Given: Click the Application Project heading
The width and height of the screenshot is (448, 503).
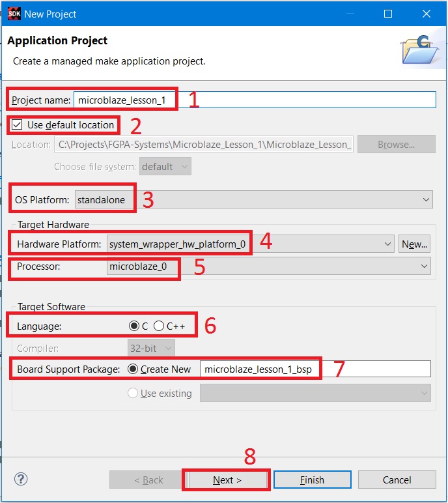Looking at the screenshot, I should tap(57, 41).
